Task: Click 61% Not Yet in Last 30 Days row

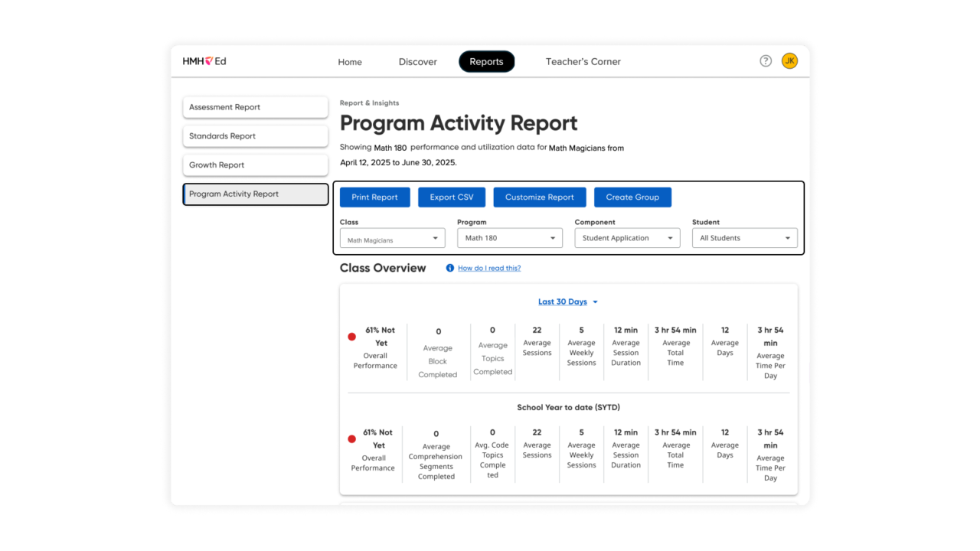Action: pos(381,337)
